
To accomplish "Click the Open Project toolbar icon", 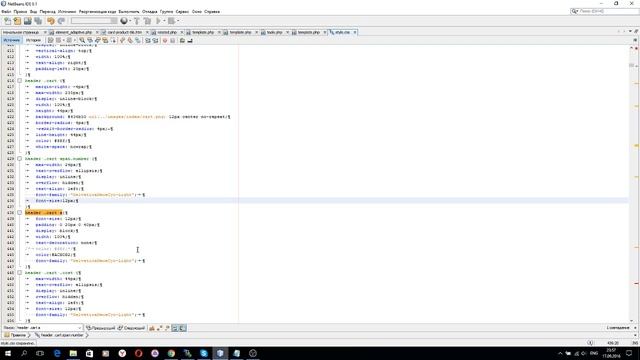I will [28, 21].
